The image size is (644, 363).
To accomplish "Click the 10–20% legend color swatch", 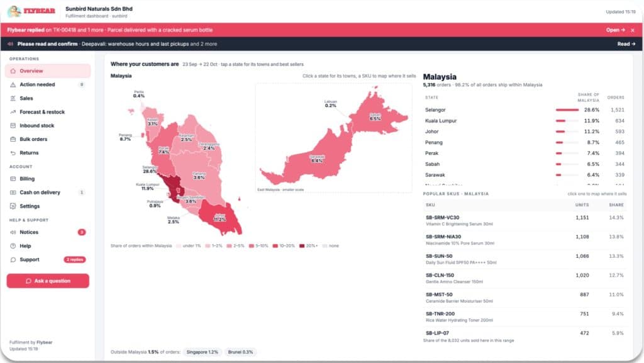I will click(275, 246).
